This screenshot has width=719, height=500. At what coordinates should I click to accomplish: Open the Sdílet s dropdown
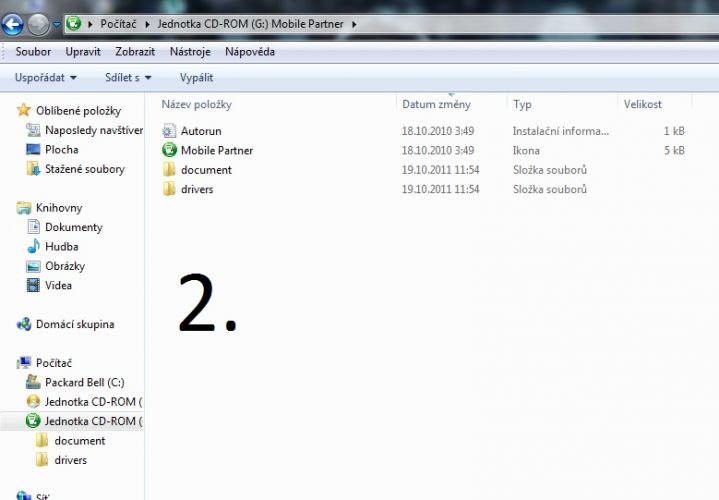128,78
